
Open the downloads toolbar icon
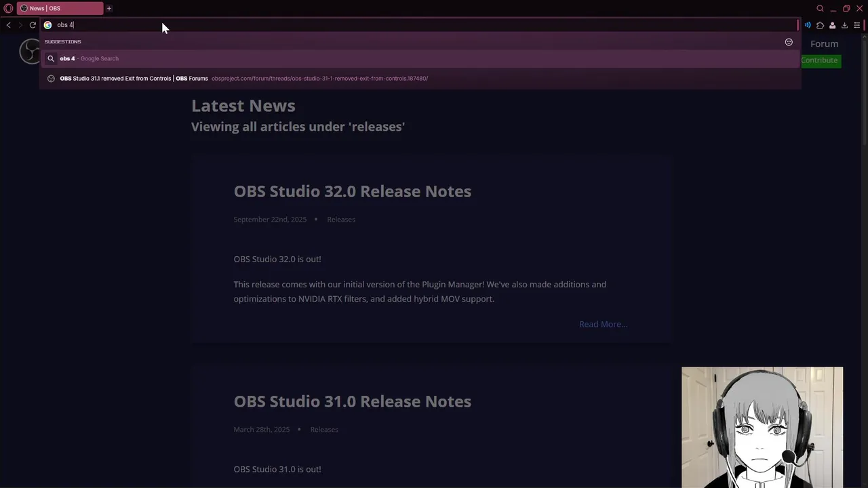coord(844,25)
